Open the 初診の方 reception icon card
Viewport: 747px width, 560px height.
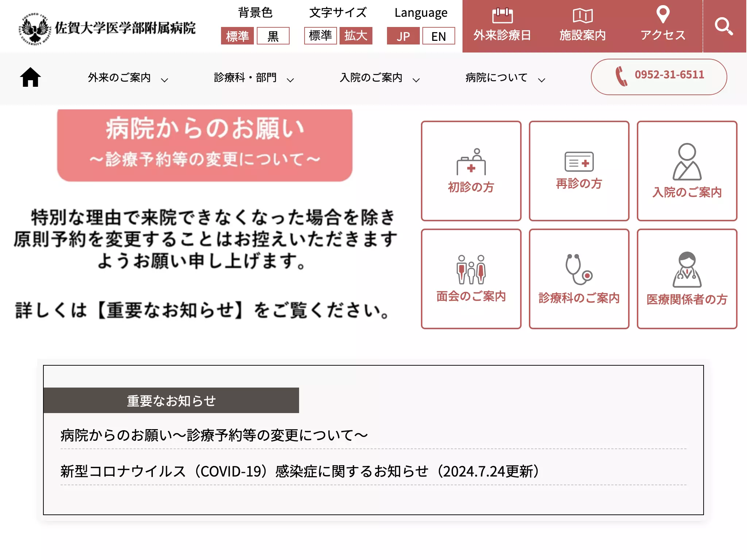pos(471,171)
